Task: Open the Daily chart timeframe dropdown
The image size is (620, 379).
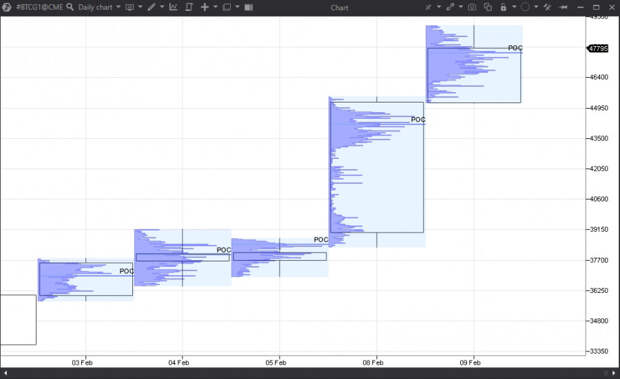Action: coord(99,7)
